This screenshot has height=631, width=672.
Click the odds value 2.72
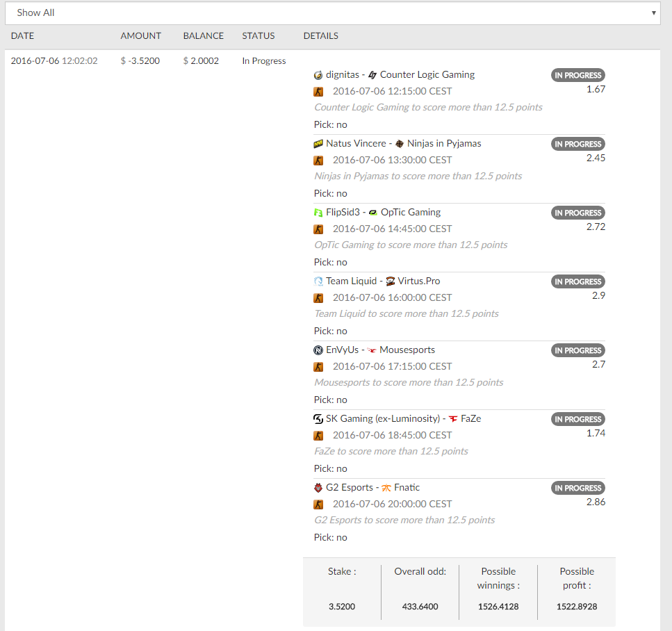coord(596,227)
